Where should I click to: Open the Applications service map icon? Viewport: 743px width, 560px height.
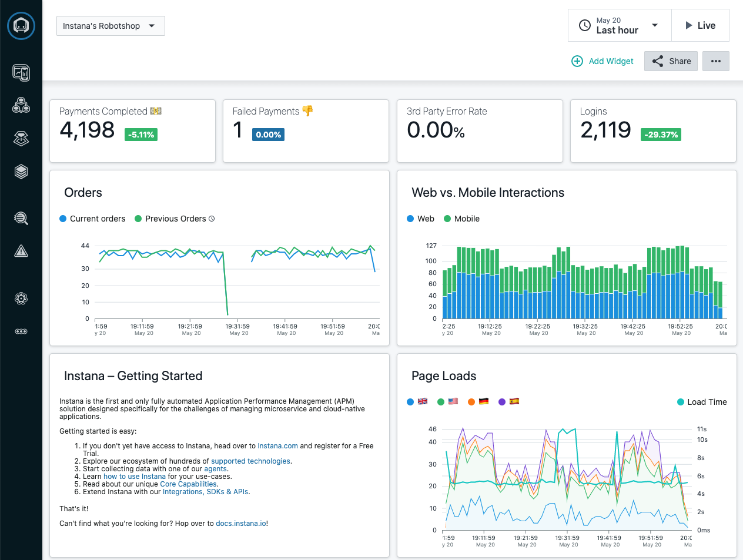click(x=21, y=105)
